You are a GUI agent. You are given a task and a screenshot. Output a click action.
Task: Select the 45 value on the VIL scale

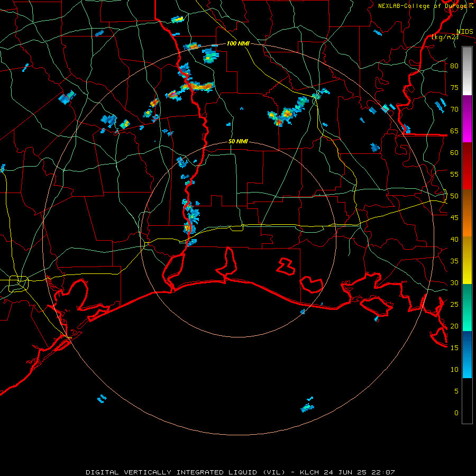point(454,218)
